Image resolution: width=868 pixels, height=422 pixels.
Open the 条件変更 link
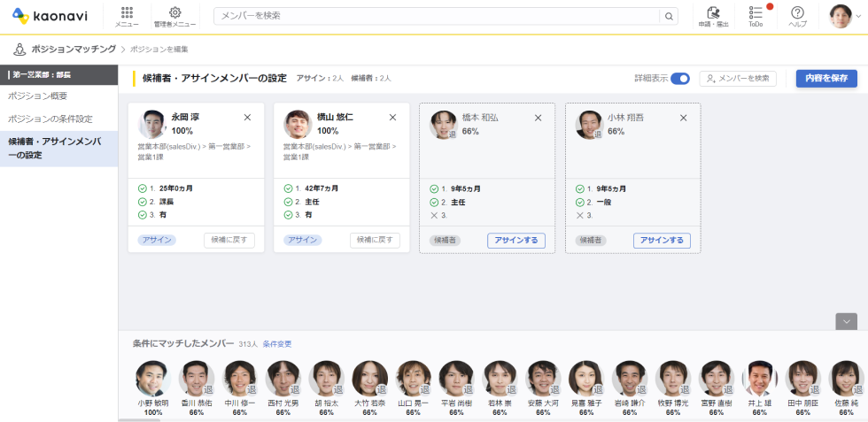(x=276, y=344)
